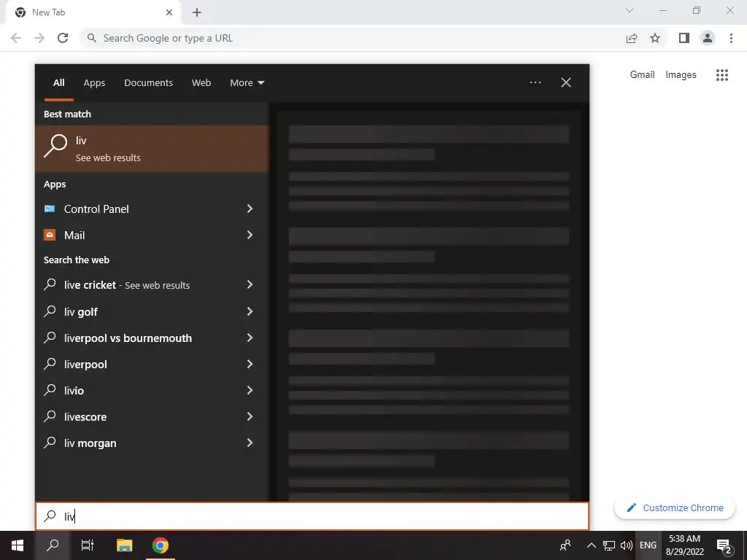Share this page icon in address bar
The image size is (747, 560).
point(632,38)
